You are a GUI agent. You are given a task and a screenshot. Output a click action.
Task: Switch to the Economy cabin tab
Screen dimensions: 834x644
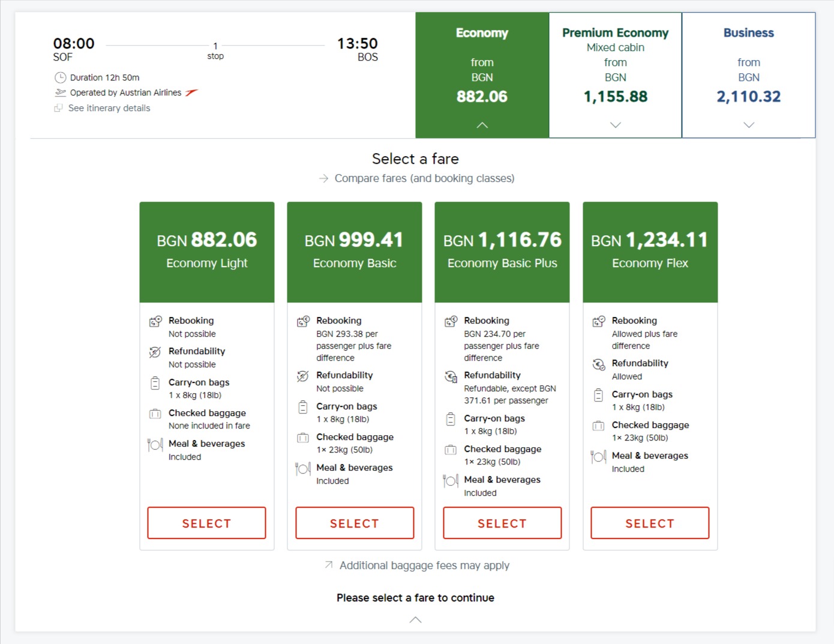[x=482, y=75]
